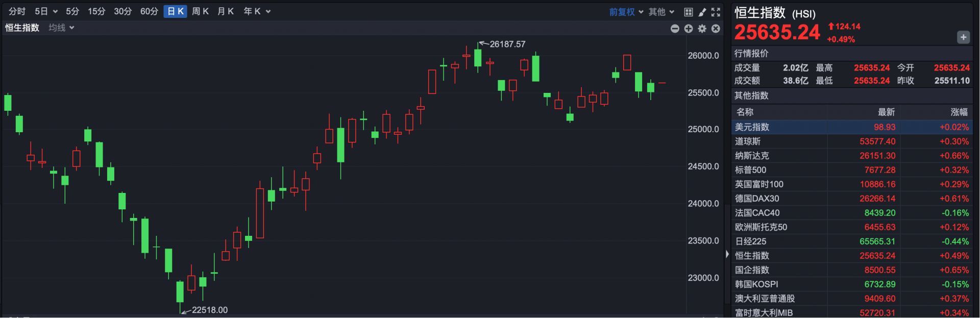Click the latest candle on the chart
This screenshot has height=318, width=980.
pyautogui.click(x=662, y=83)
